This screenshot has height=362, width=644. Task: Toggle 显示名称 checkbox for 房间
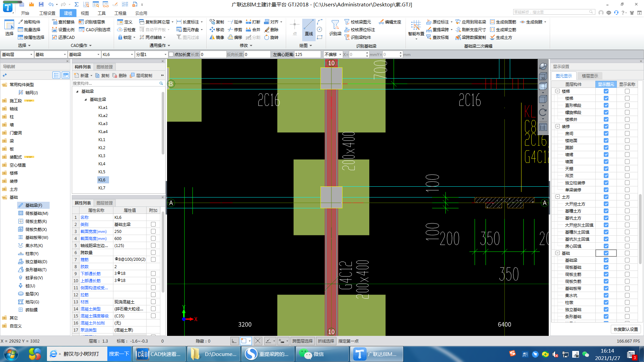click(x=627, y=133)
